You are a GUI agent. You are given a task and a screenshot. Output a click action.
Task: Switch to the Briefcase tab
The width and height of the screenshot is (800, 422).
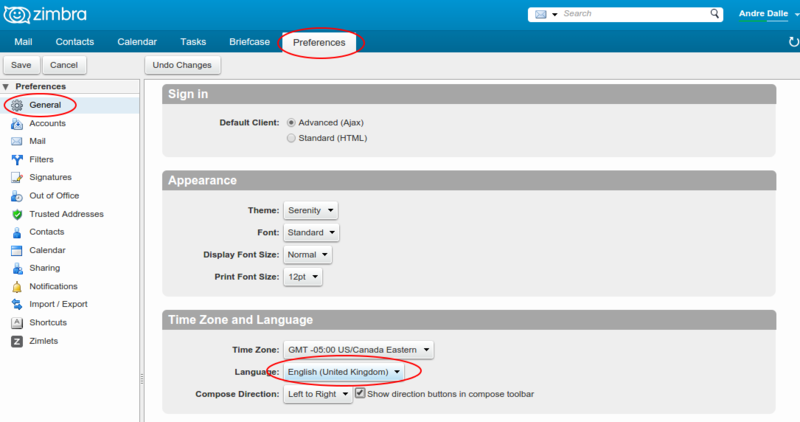pos(249,42)
